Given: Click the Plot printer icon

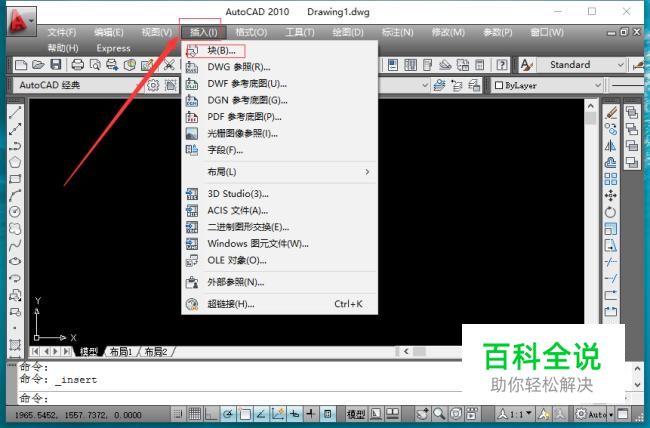Looking at the screenshot, I should pos(78,65).
